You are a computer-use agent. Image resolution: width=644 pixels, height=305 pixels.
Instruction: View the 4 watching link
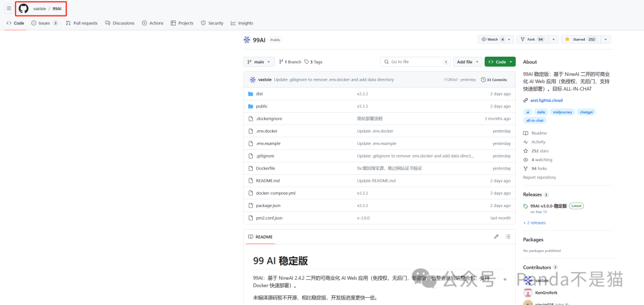538,160
